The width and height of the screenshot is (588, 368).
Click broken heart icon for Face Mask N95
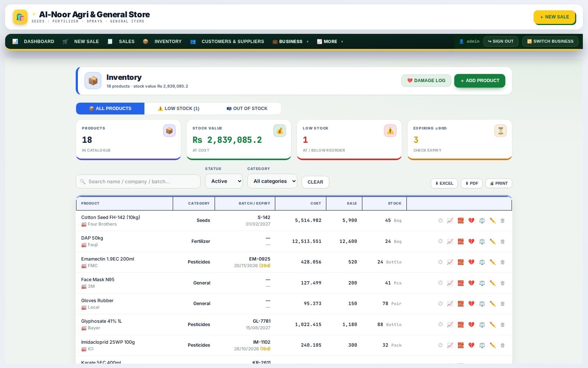point(472,283)
